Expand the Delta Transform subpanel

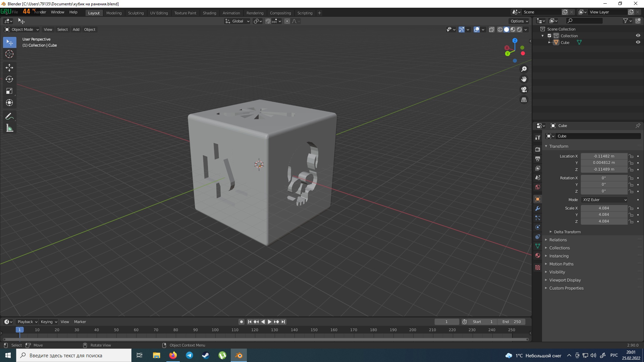(567, 232)
